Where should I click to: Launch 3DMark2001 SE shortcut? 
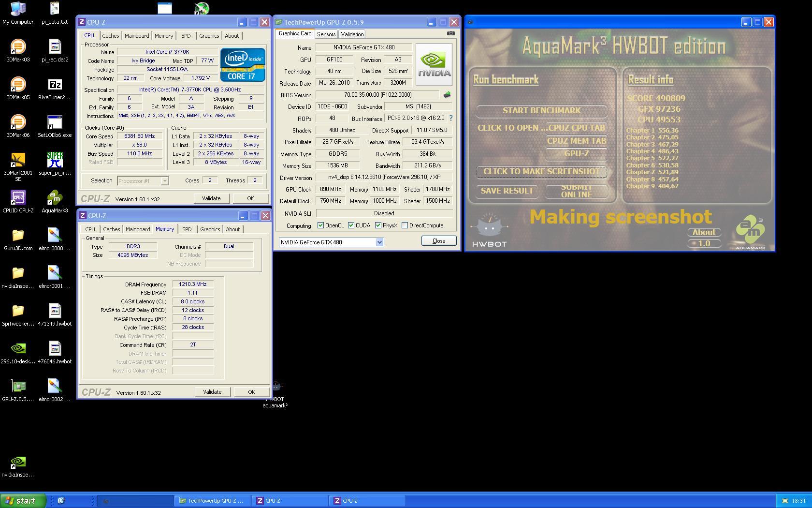pos(18,166)
